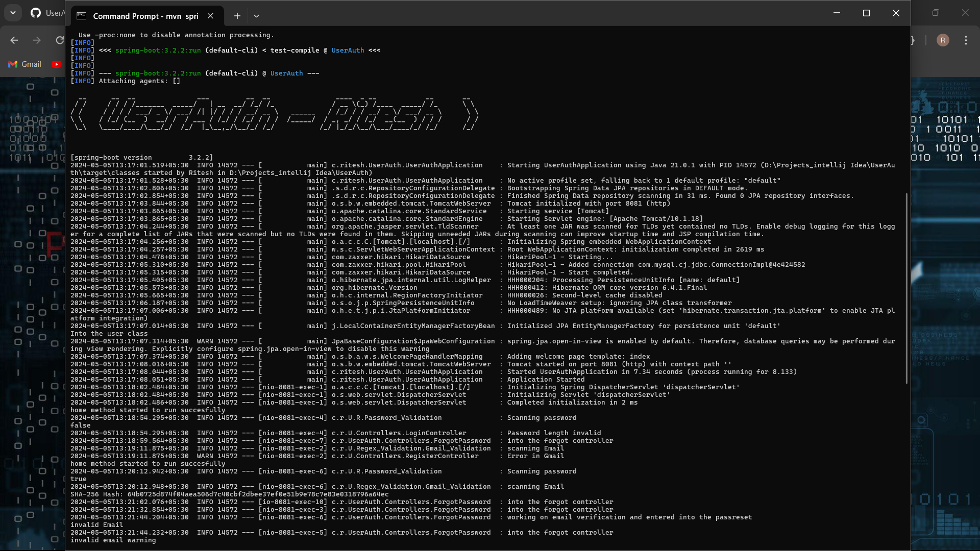
Task: Switch to the GitHub UserAuth browser tab
Action: (47, 13)
